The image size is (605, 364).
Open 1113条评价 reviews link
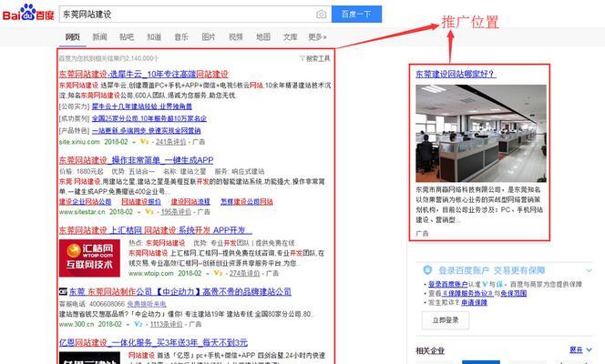click(167, 324)
